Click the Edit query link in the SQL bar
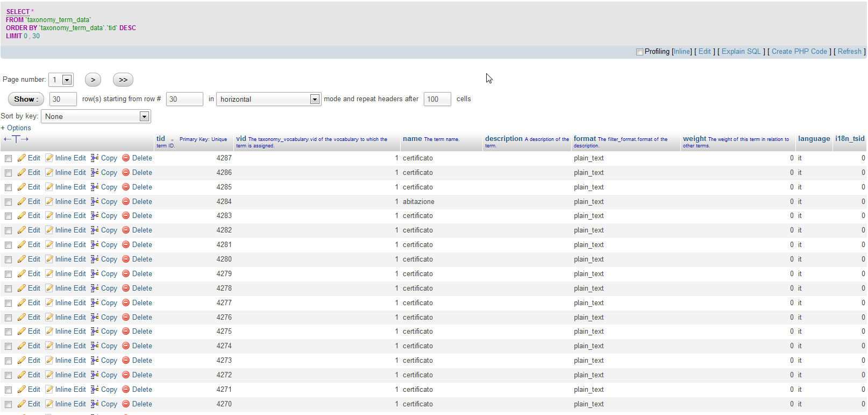 tap(705, 52)
